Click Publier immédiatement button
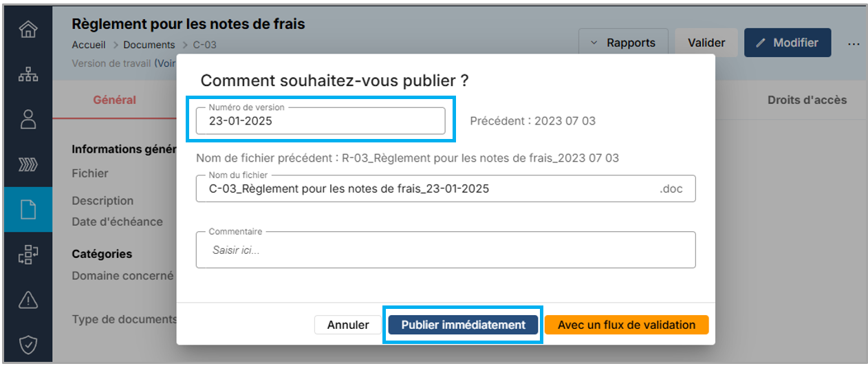 (463, 325)
